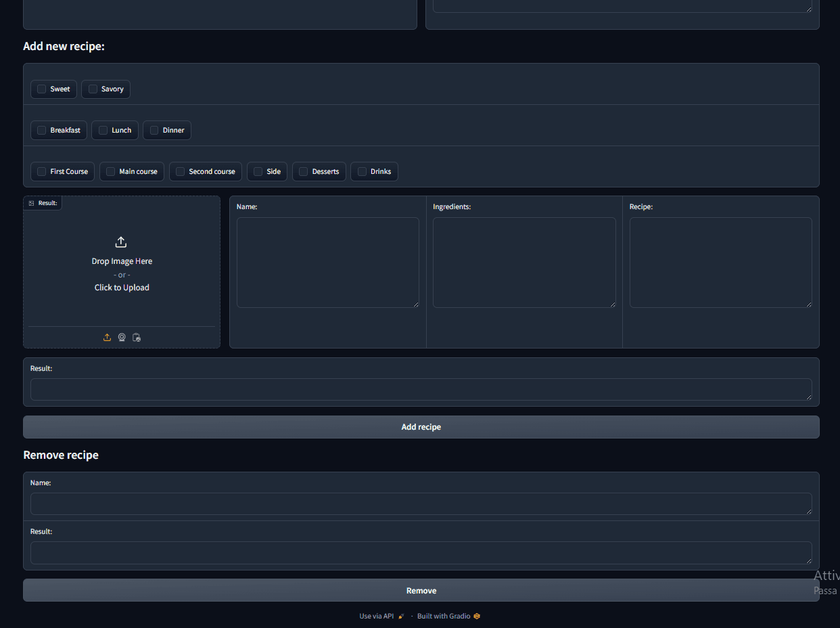
Task: Click 'Click to Upload' text in image box
Action: (122, 288)
